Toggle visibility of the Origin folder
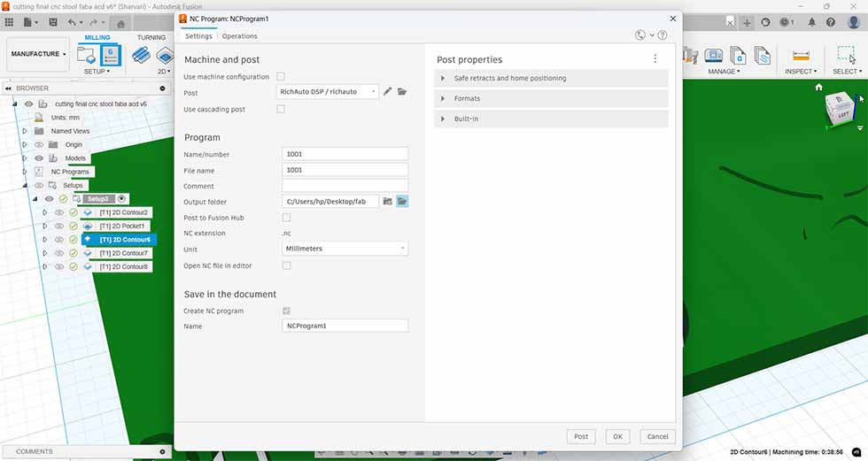The width and height of the screenshot is (868, 461). click(x=39, y=144)
